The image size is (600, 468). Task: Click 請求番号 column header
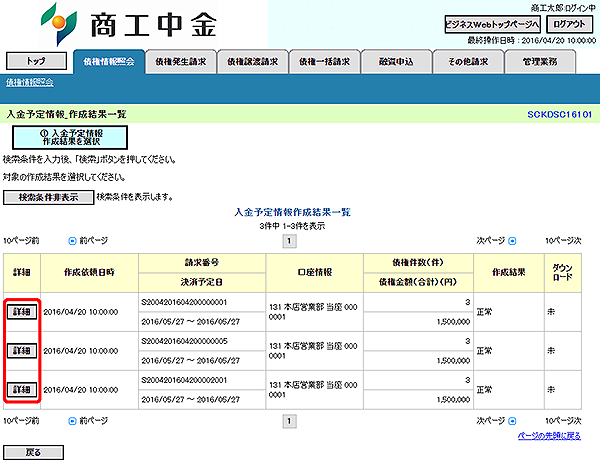click(202, 263)
